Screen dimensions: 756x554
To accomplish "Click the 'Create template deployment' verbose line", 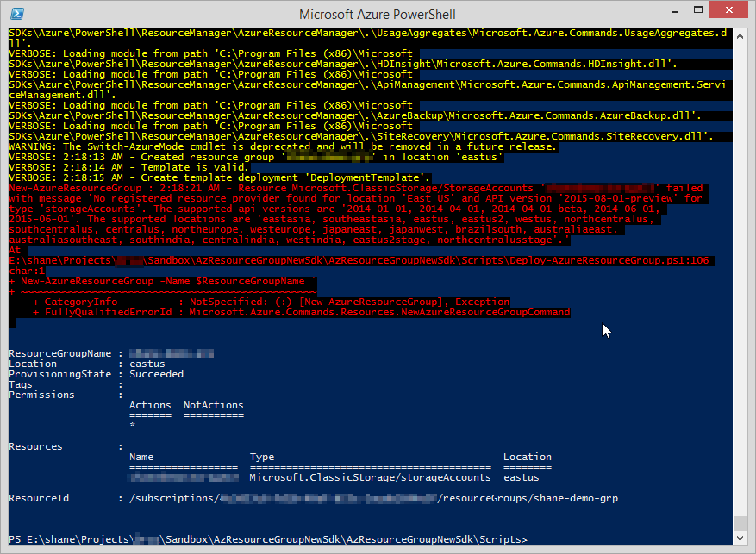I will (x=219, y=177).
